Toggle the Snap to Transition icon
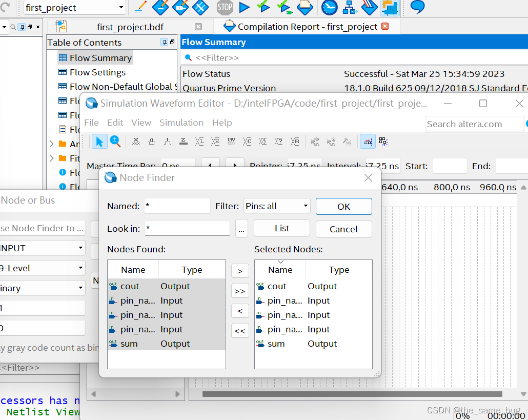Viewport: 528px width, 420px height. (x=368, y=142)
